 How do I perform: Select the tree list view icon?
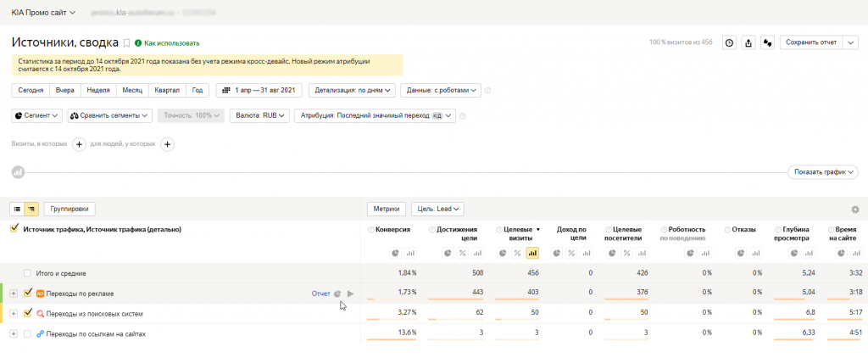coord(31,209)
